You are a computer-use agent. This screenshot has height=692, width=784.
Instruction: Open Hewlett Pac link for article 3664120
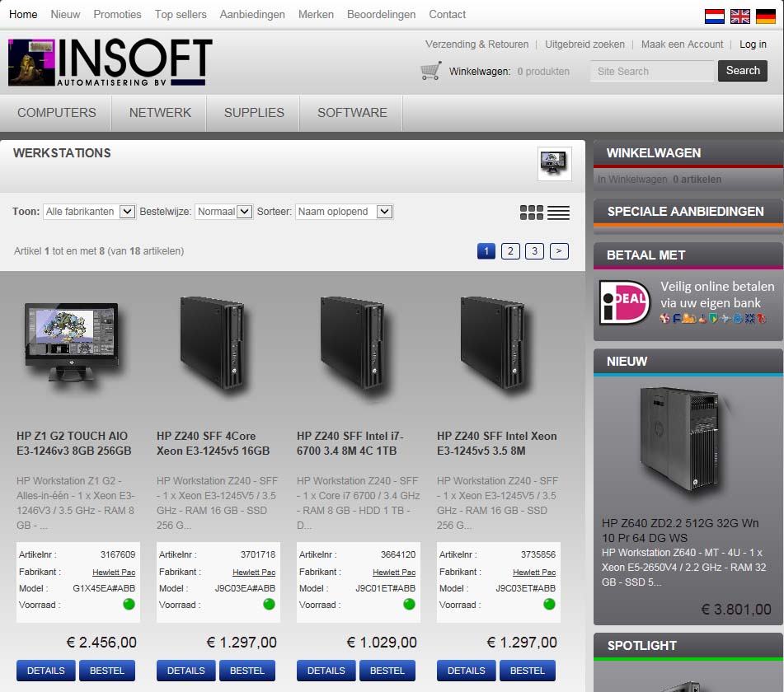(x=394, y=572)
